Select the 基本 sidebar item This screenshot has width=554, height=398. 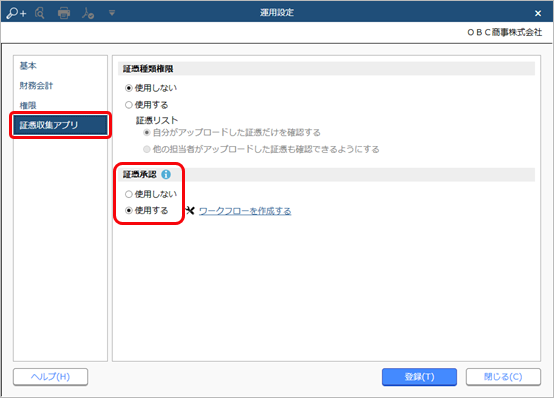60,66
